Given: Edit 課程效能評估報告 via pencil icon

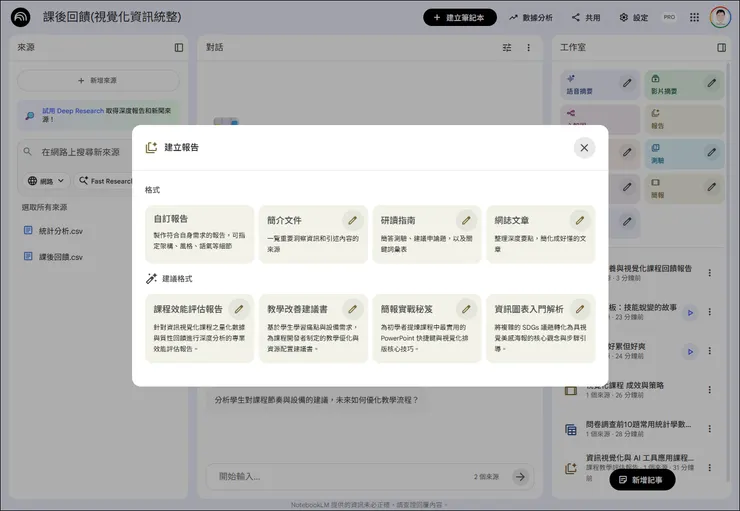Looking at the screenshot, I should 239,309.
